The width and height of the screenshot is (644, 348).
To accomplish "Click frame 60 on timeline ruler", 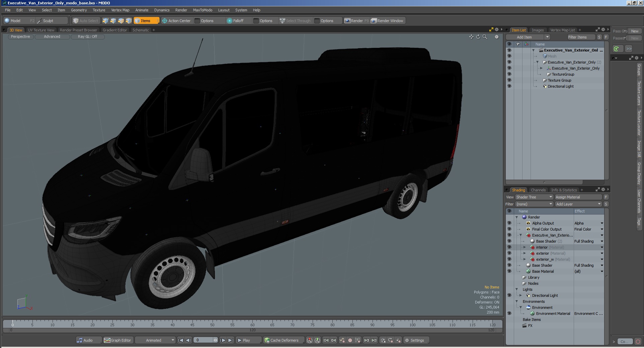I will [252, 324].
